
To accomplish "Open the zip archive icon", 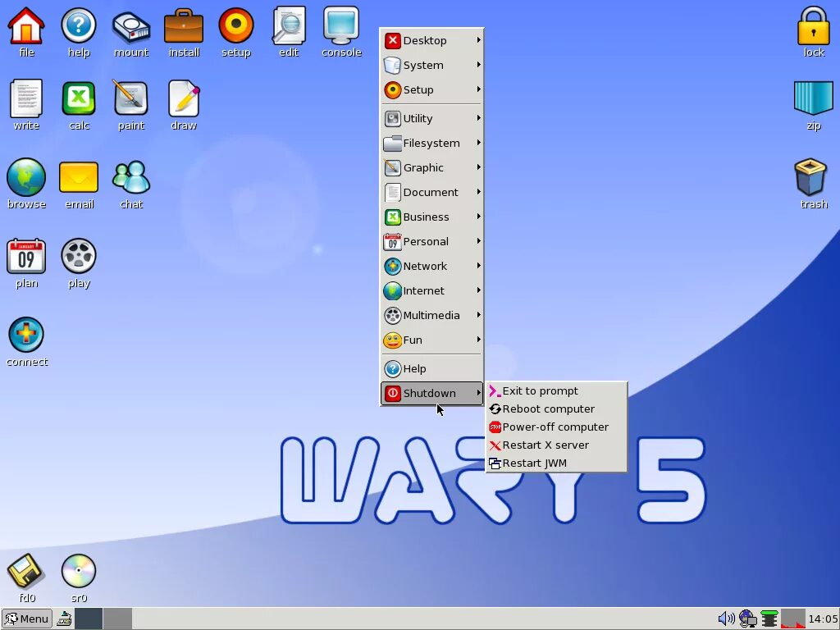I will click(813, 98).
